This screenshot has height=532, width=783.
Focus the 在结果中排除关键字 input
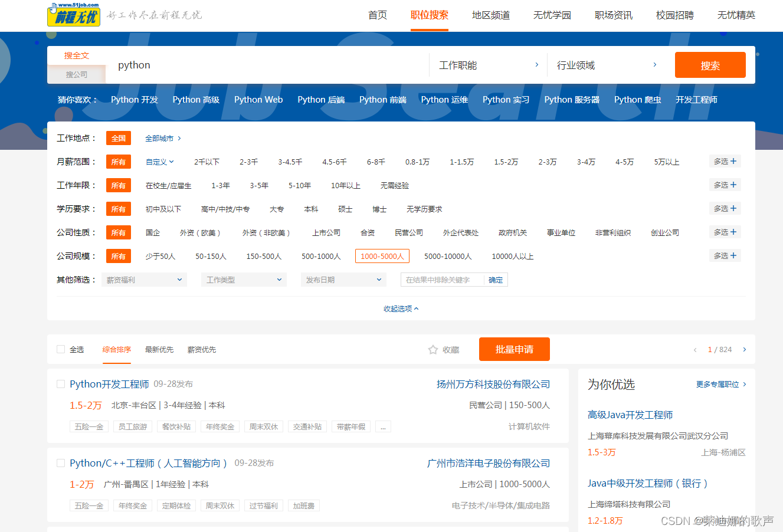443,280
